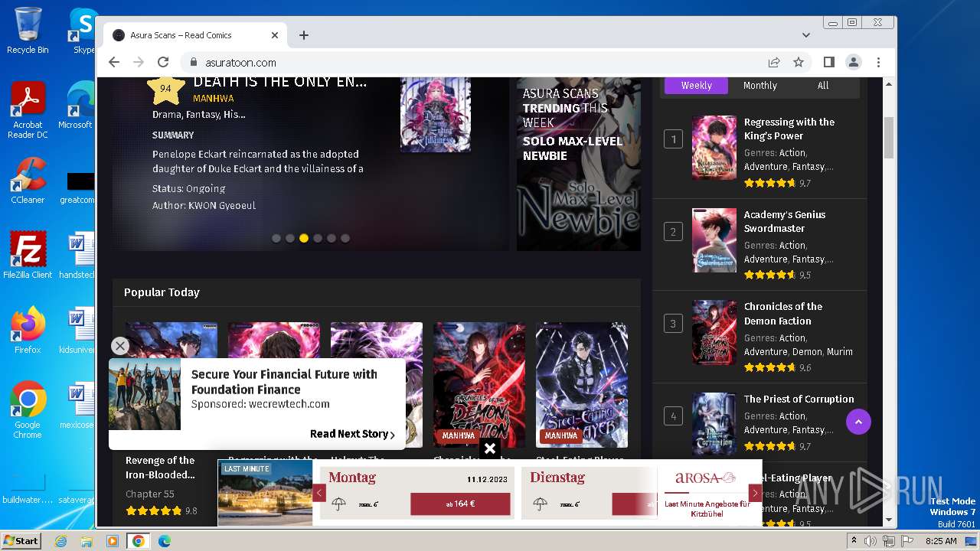Open the browser side panel icon

[829, 62]
